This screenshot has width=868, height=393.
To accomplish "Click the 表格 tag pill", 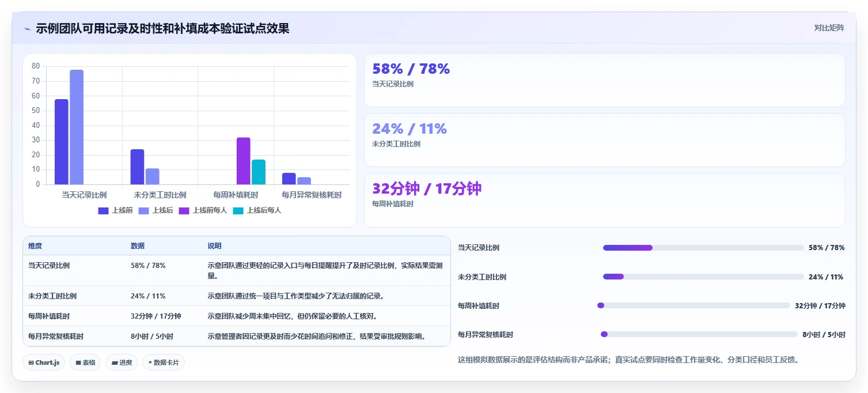I will point(85,362).
